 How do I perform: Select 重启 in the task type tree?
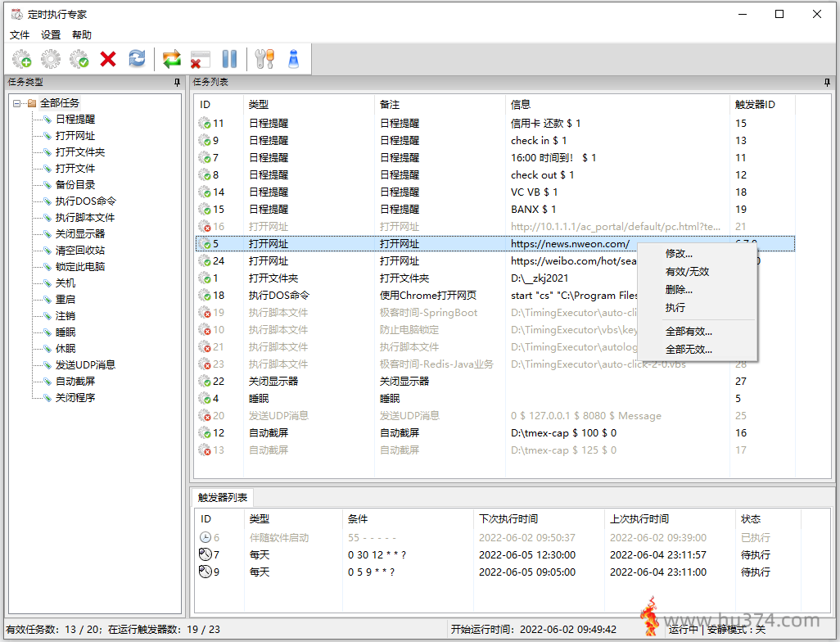pos(65,300)
